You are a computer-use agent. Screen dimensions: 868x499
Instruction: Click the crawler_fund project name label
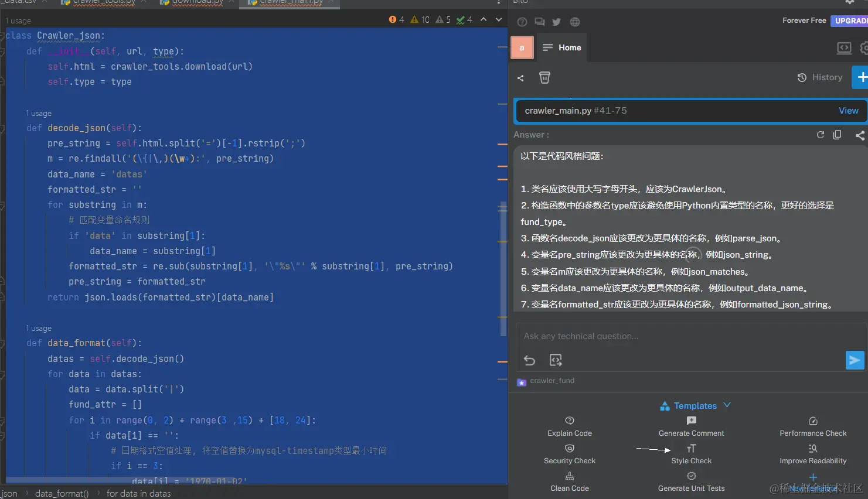(552, 381)
